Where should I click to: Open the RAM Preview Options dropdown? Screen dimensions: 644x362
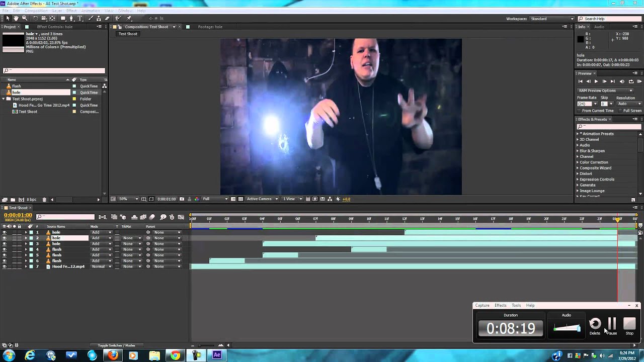point(605,90)
